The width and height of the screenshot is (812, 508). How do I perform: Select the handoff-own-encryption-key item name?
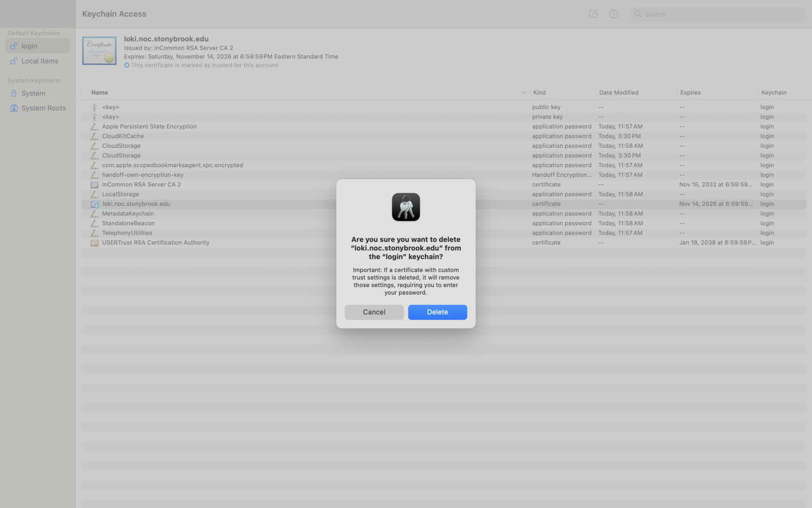(143, 175)
